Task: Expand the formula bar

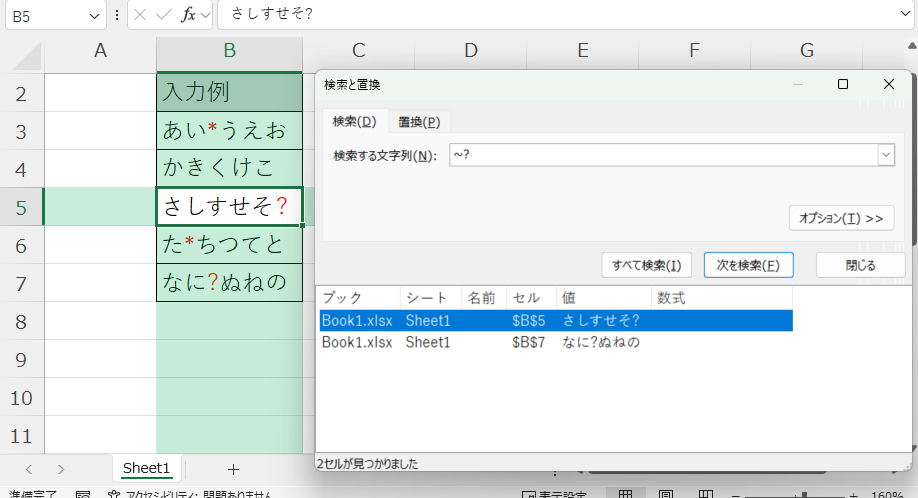Action: [903, 15]
